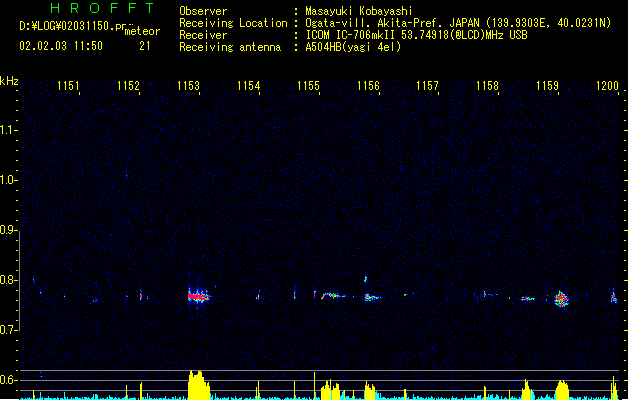Click the 1155 time axis marker
This screenshot has width=629, height=400.
coord(308,86)
